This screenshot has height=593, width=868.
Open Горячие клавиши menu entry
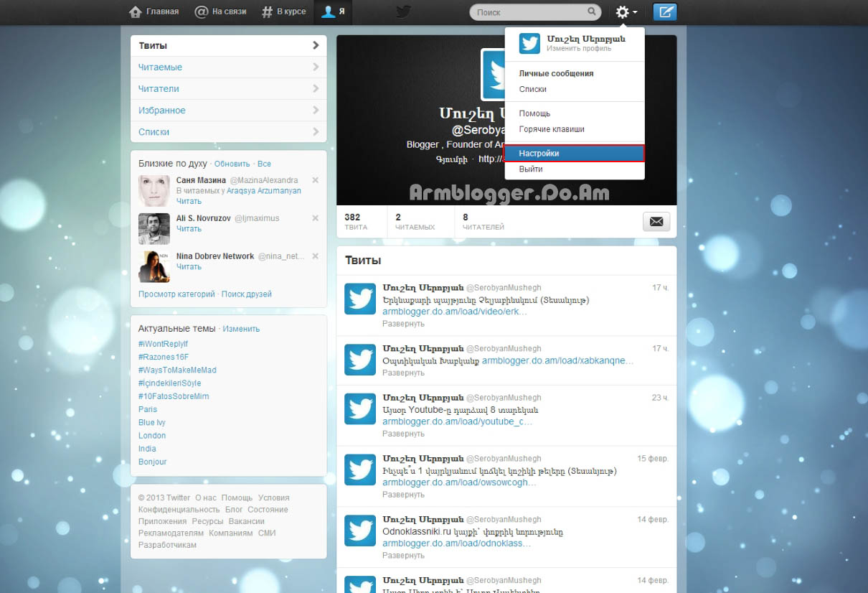[x=552, y=129]
